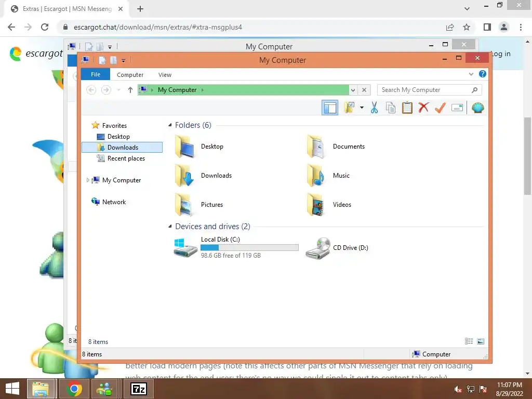The height and width of the screenshot is (399, 532).
Task: Click the Copy documents icon
Action: click(391, 108)
